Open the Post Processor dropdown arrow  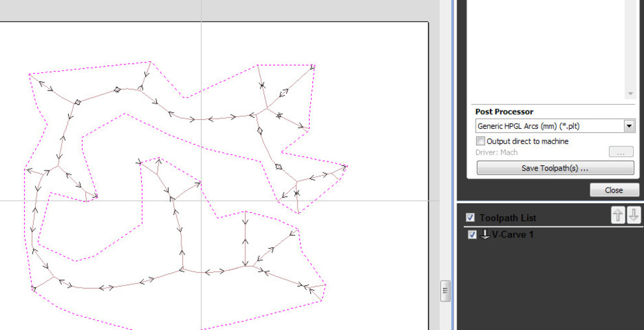tap(629, 126)
